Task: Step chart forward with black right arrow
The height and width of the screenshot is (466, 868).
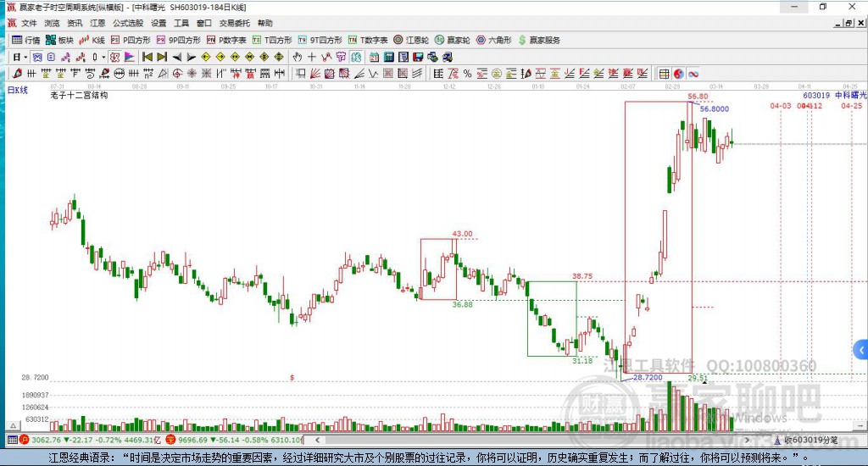Action: point(191,57)
